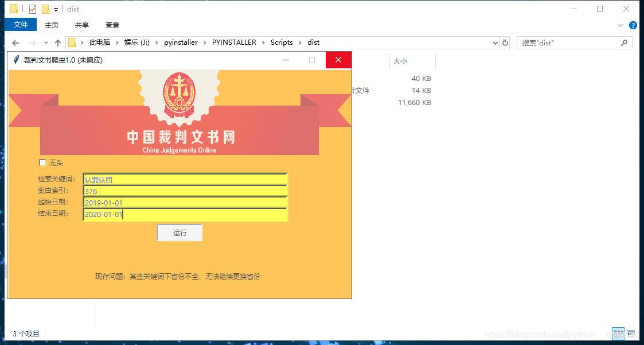Select the file sized 11,660 KB
The height and width of the screenshot is (345, 644).
pyautogui.click(x=415, y=102)
